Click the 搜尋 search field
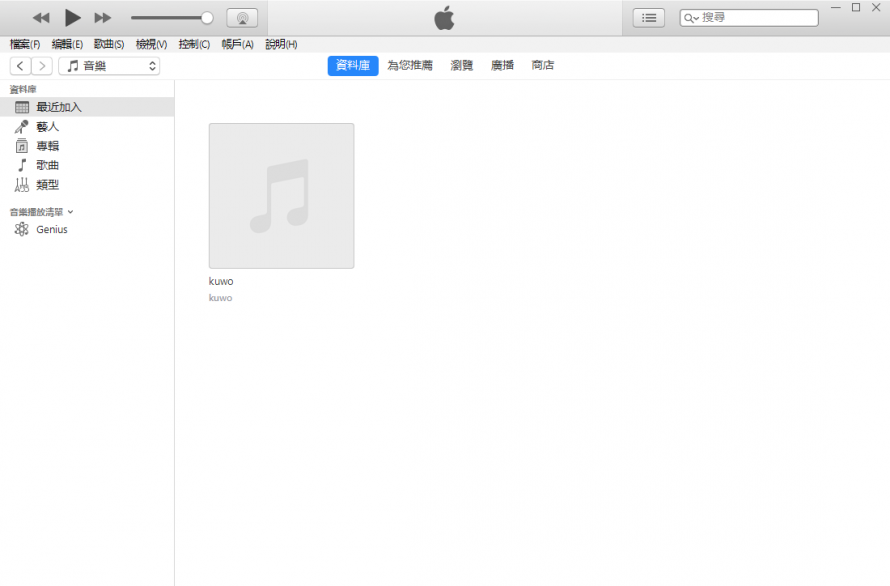Image resolution: width=890 pixels, height=586 pixels. click(x=749, y=18)
